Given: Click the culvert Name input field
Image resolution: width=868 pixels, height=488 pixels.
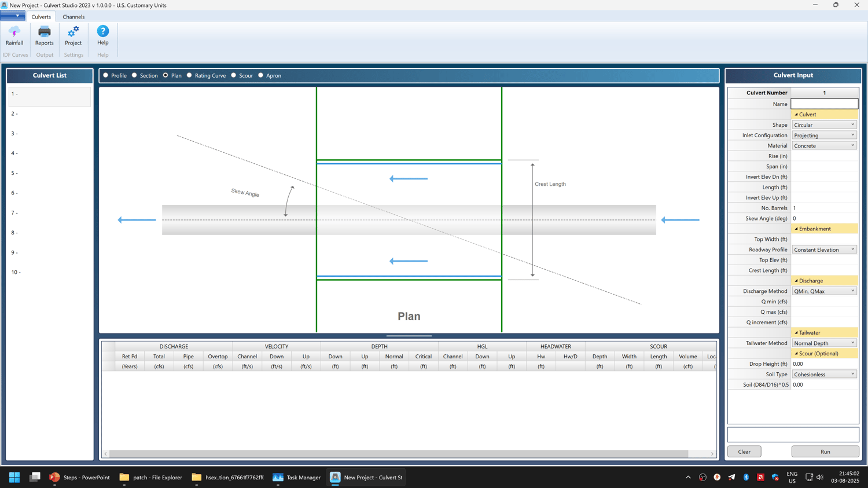Looking at the screenshot, I should (x=825, y=104).
